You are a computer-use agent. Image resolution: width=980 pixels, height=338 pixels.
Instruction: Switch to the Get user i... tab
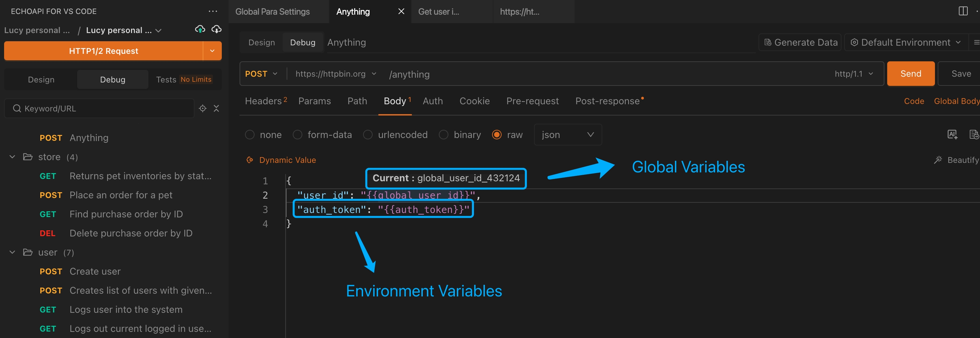452,11
